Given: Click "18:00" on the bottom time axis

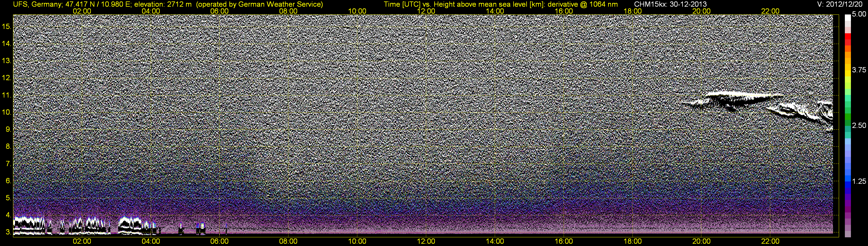Looking at the screenshot, I should coord(632,241).
